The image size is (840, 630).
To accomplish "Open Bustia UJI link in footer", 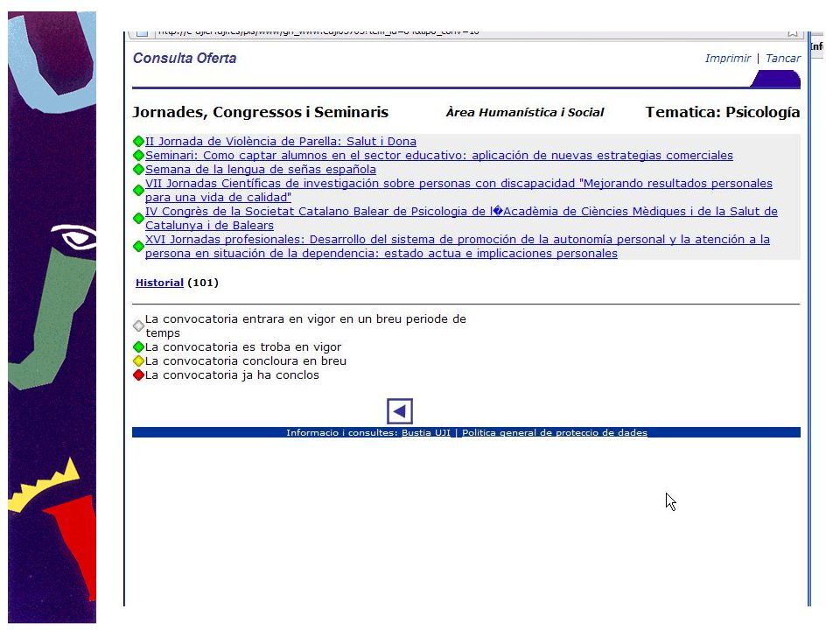I will pyautogui.click(x=426, y=433).
